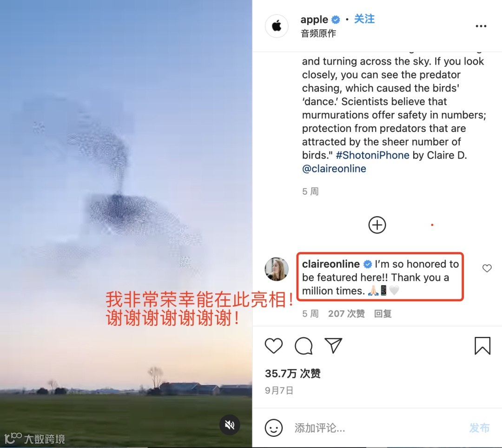Screen dimensions: 502x448
Task: Share post via paper plane icon
Action: pos(333,346)
